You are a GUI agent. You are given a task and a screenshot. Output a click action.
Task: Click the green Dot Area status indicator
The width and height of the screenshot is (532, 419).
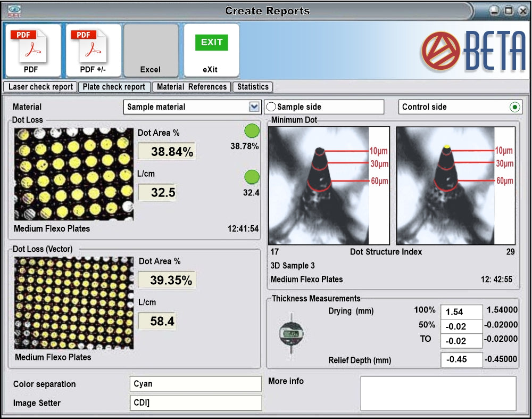(x=252, y=131)
